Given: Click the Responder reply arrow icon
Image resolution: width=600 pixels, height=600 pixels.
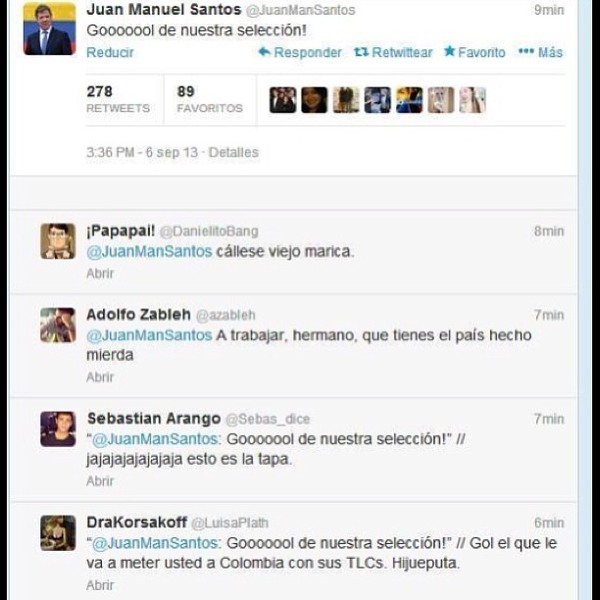Looking at the screenshot, I should (x=264, y=52).
